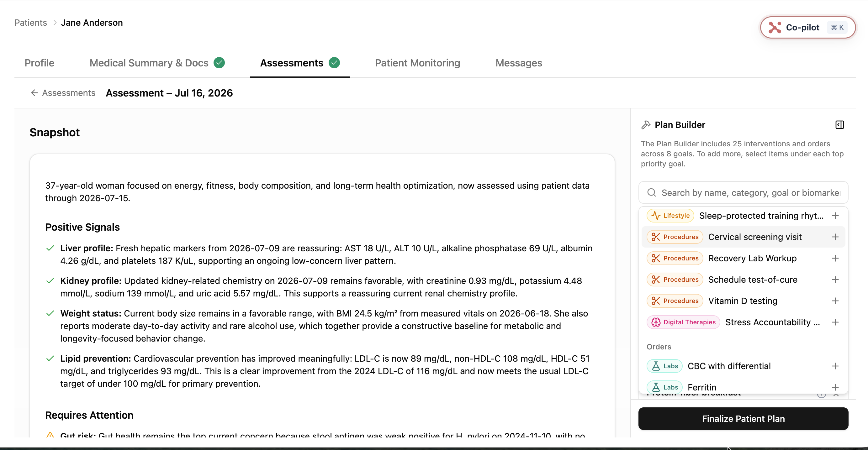Viewport: 868px width, 450px height.
Task: Open the Co-pilot assistant
Action: (807, 27)
